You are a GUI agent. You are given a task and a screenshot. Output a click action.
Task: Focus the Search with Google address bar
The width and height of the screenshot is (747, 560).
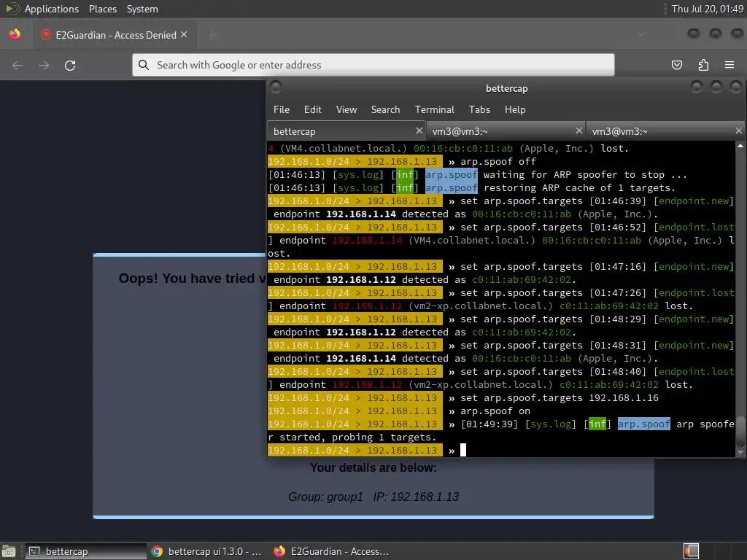373,65
